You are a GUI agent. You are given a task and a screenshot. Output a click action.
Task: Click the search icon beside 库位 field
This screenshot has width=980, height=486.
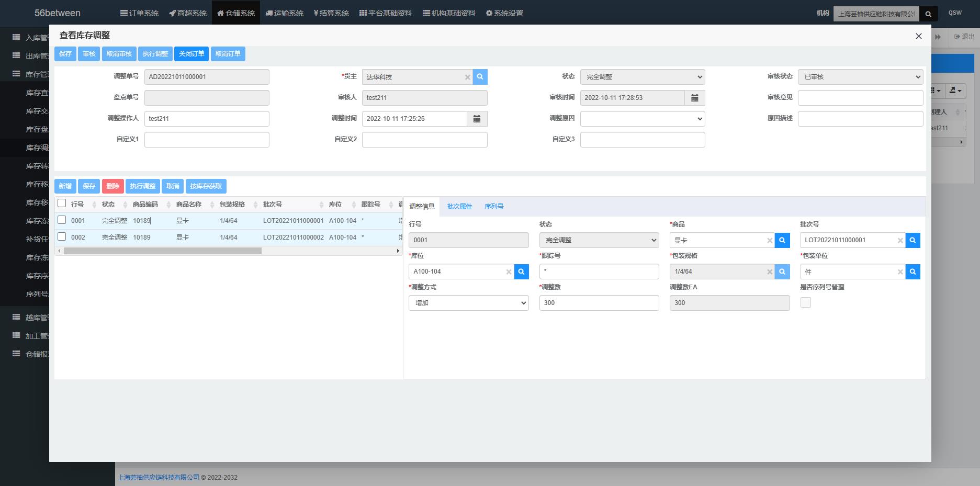[521, 272]
